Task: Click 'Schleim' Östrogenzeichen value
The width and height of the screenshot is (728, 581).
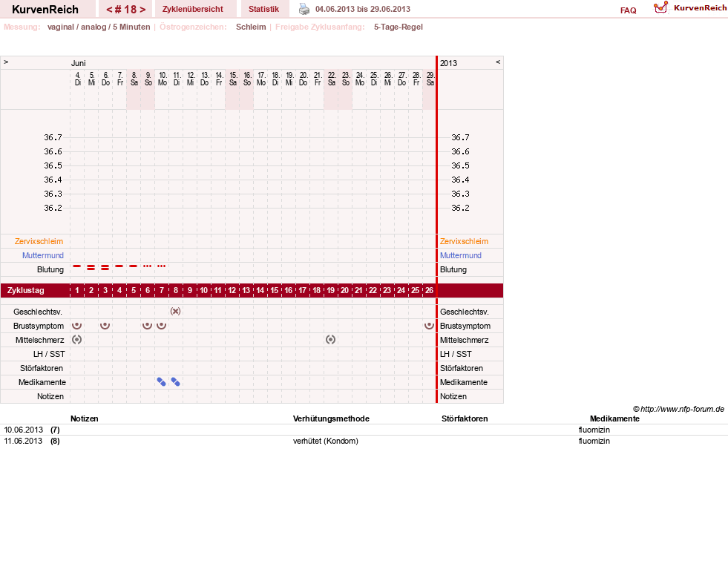Action: tap(251, 27)
